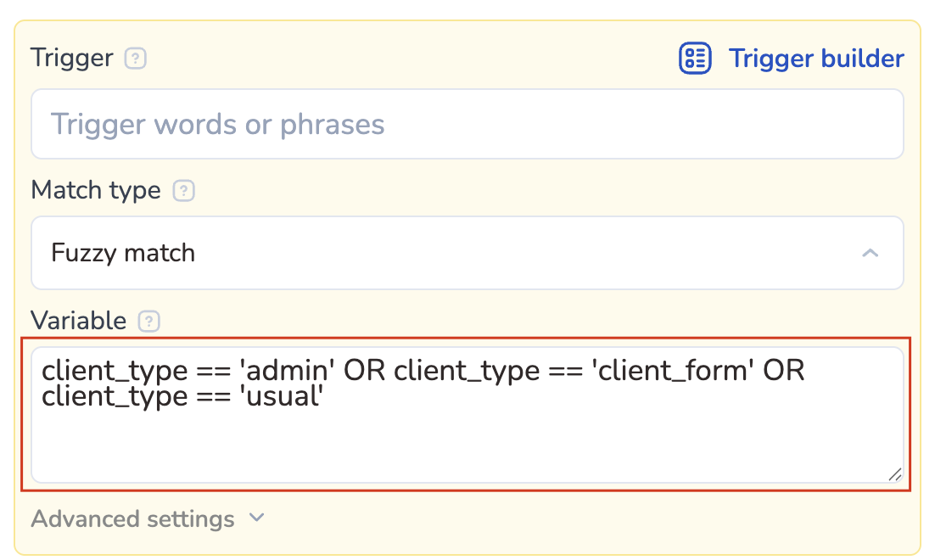Focus the Trigger words or phrases field
The height and width of the screenshot is (560, 935).
point(467,125)
